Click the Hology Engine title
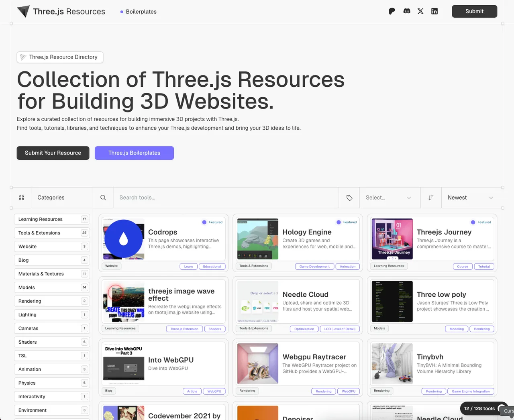This screenshot has width=514, height=420. tap(307, 232)
